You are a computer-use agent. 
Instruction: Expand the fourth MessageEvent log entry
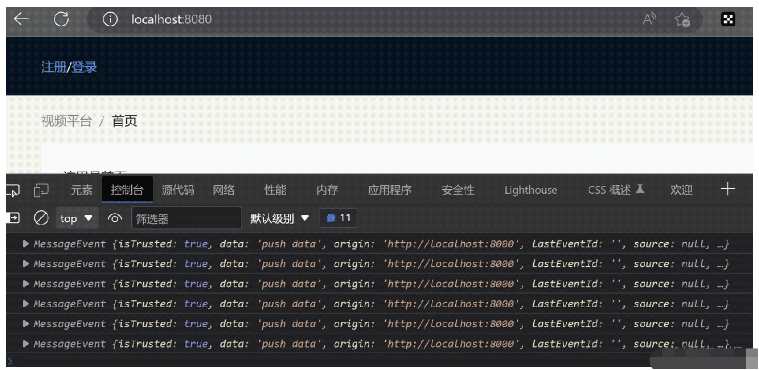point(26,304)
